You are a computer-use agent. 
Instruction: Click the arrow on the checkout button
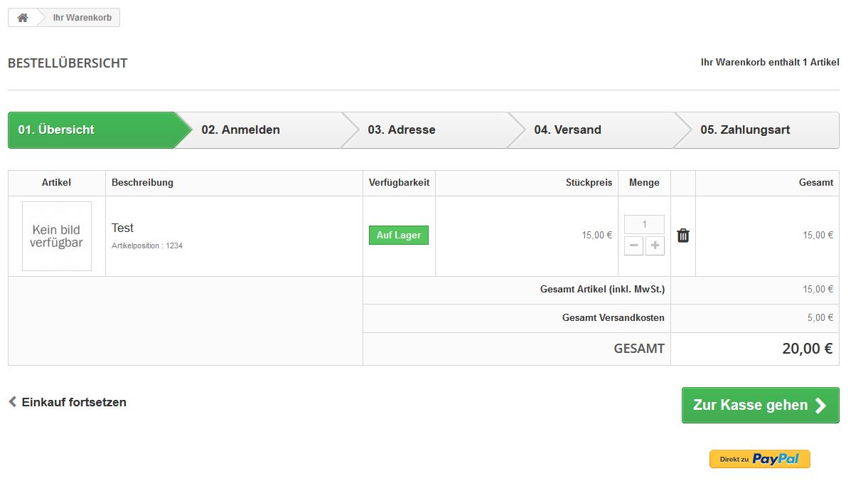point(820,406)
